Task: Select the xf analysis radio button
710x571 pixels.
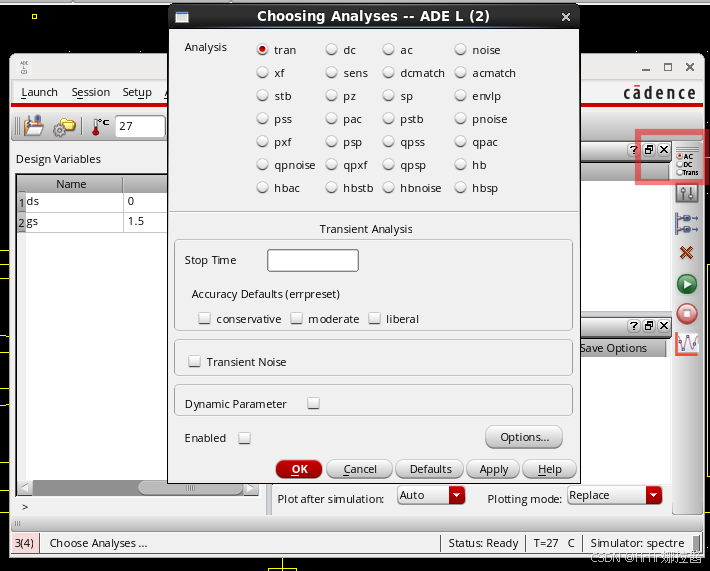Action: [x=262, y=72]
